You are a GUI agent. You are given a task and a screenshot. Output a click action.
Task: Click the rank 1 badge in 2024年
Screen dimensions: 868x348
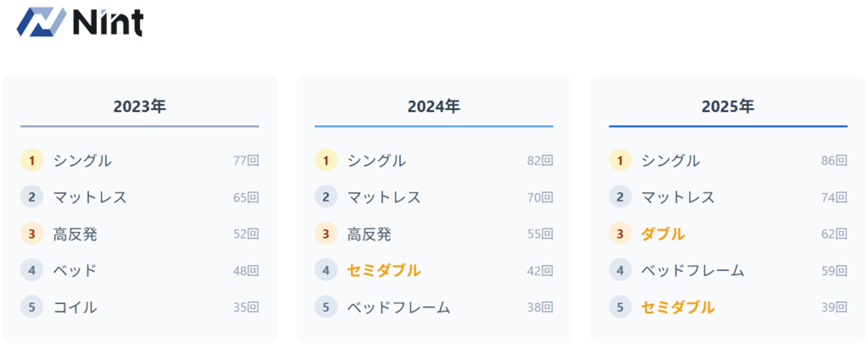click(326, 160)
